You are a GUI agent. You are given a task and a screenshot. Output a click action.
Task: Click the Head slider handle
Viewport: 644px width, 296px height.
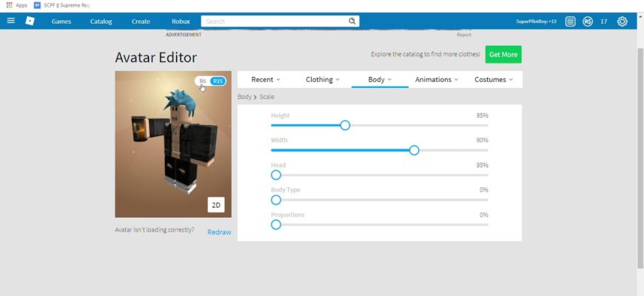(276, 175)
